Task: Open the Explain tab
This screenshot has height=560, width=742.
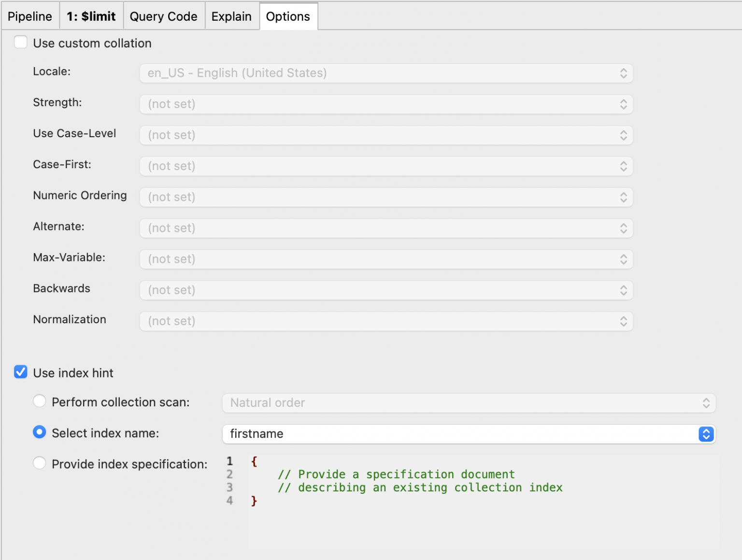Action: point(232,16)
